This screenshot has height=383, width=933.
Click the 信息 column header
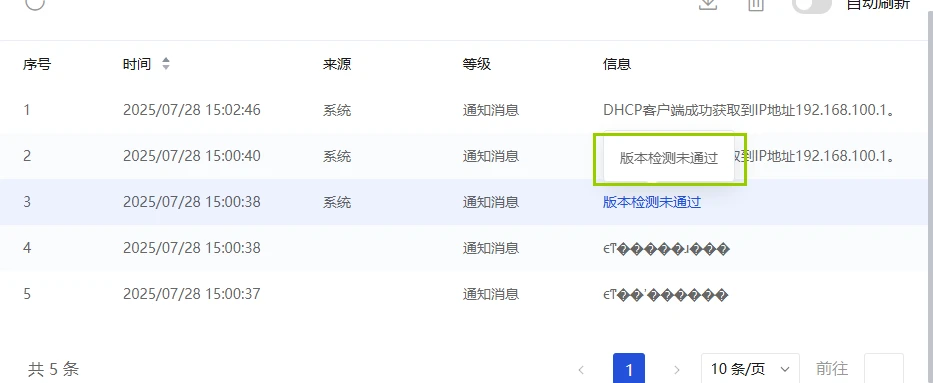(x=617, y=64)
